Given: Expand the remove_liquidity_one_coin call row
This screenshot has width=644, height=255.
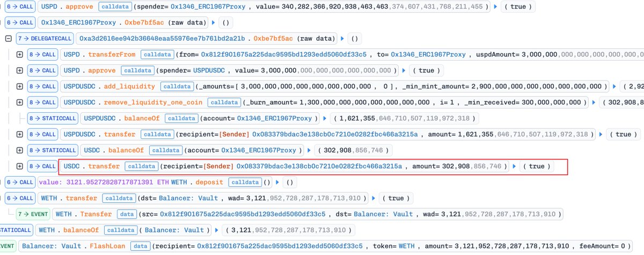Looking at the screenshot, I should point(20,103).
